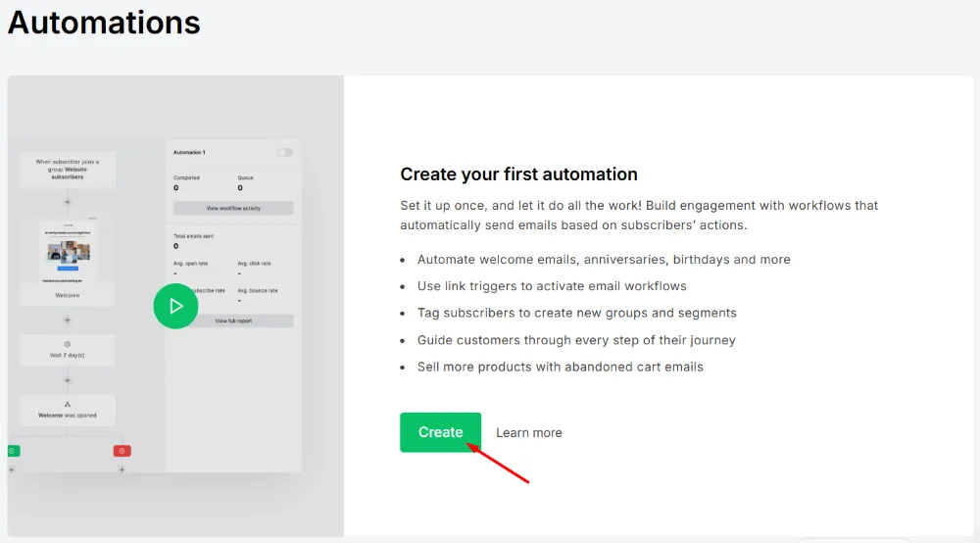This screenshot has height=543, width=980.
Task: Click the condition branch icon above Welcome was opened
Action: [68, 404]
